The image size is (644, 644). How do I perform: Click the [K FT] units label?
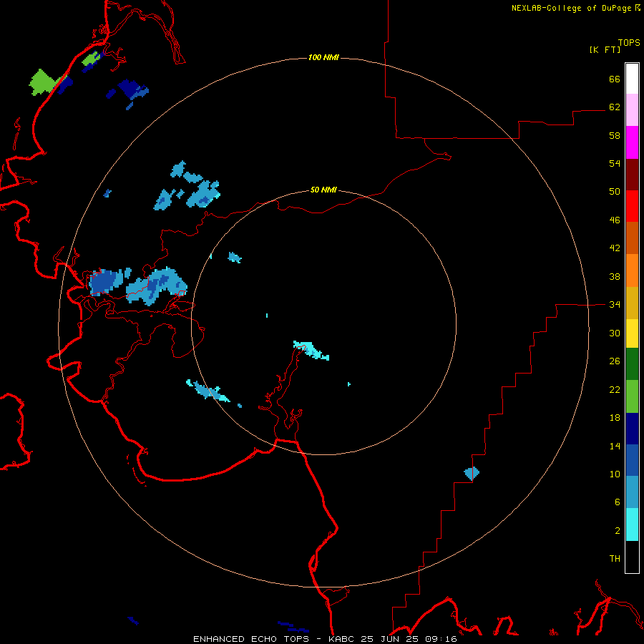605,49
